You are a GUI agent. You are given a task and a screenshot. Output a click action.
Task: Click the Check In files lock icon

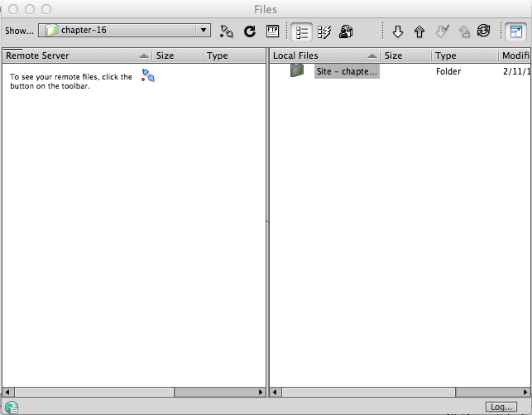464,31
